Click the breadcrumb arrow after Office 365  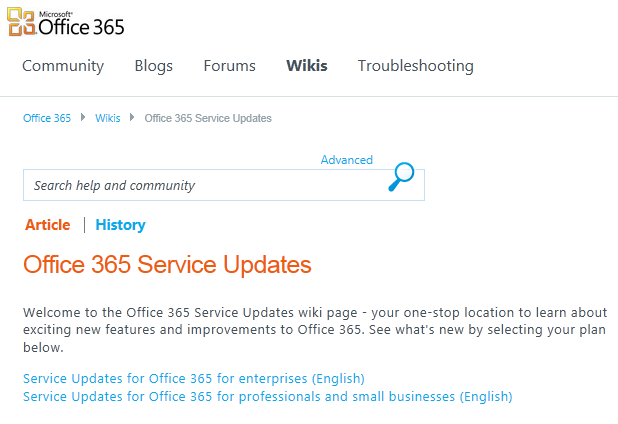pyautogui.click(x=83, y=118)
